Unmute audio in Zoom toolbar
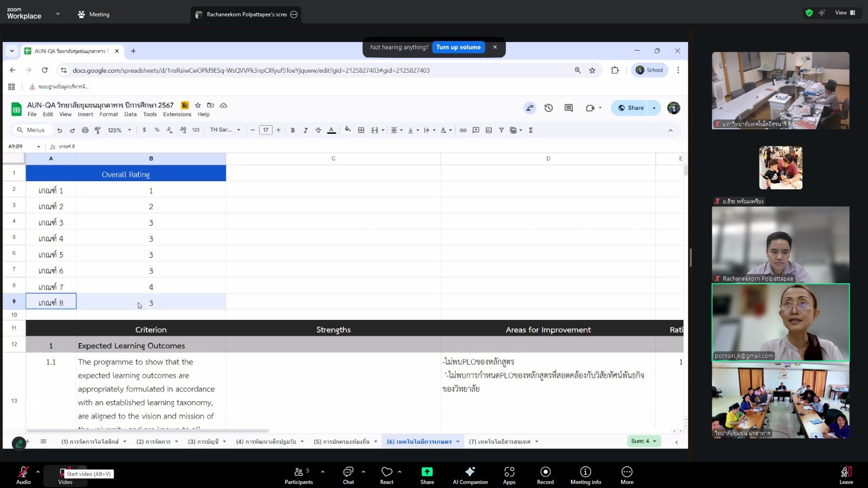This screenshot has height=488, width=868. (x=23, y=475)
